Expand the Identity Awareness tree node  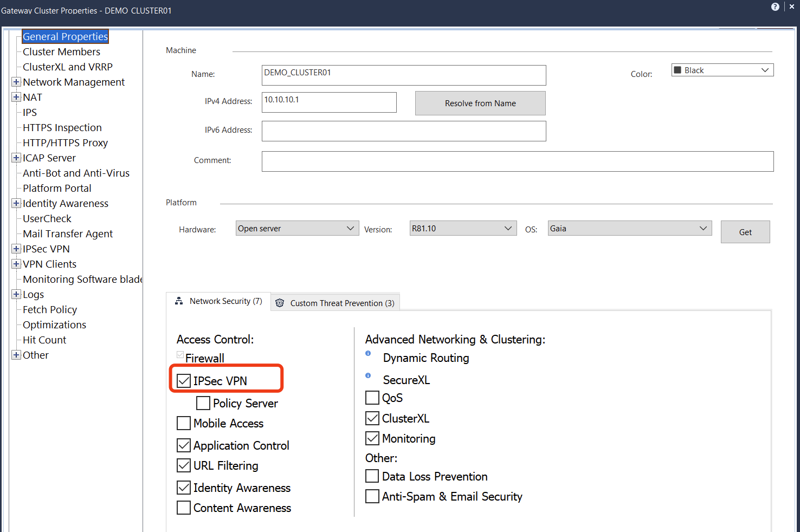tap(16, 204)
